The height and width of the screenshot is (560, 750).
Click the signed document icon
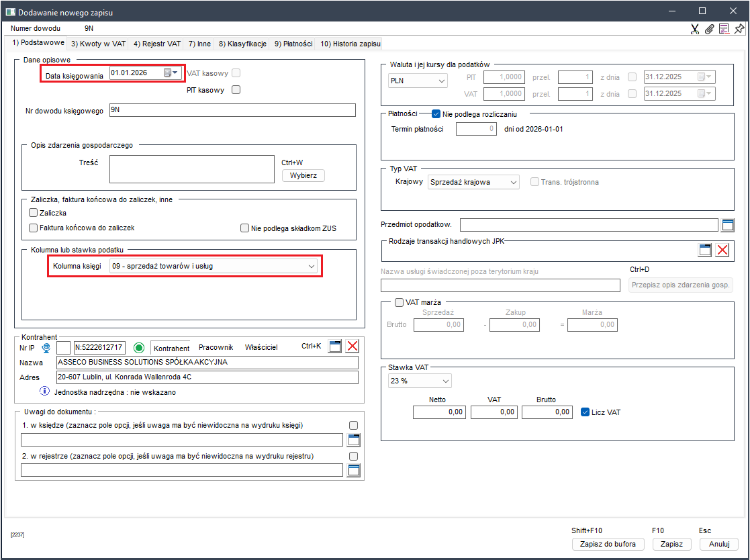[724, 29]
